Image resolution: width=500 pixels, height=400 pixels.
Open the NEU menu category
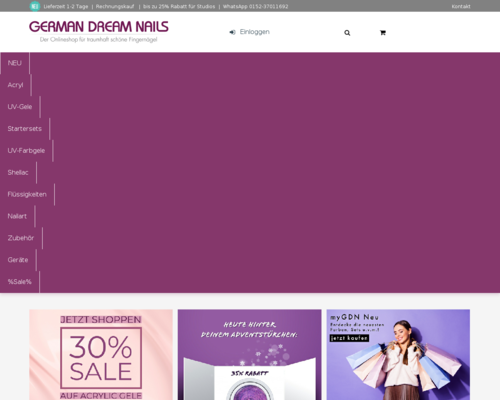click(15, 63)
